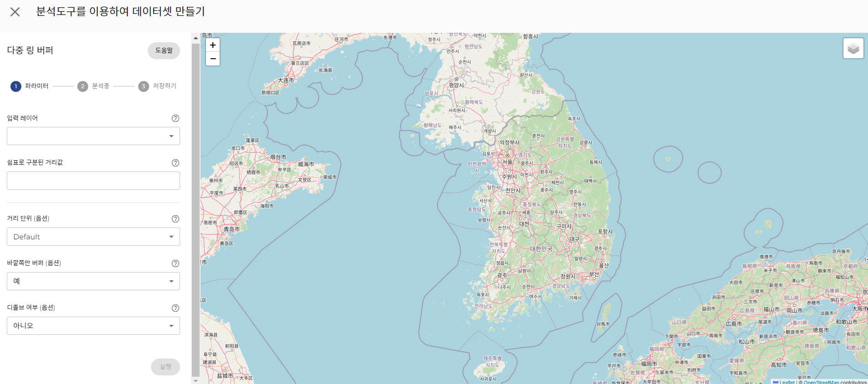The image size is (868, 384).
Task: Click the comma-separated distance values field
Action: [x=93, y=181]
